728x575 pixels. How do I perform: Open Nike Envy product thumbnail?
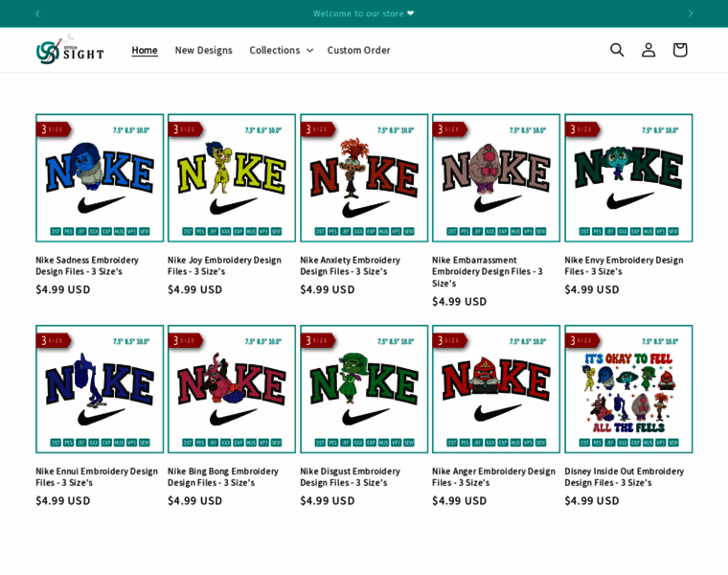[x=628, y=178]
